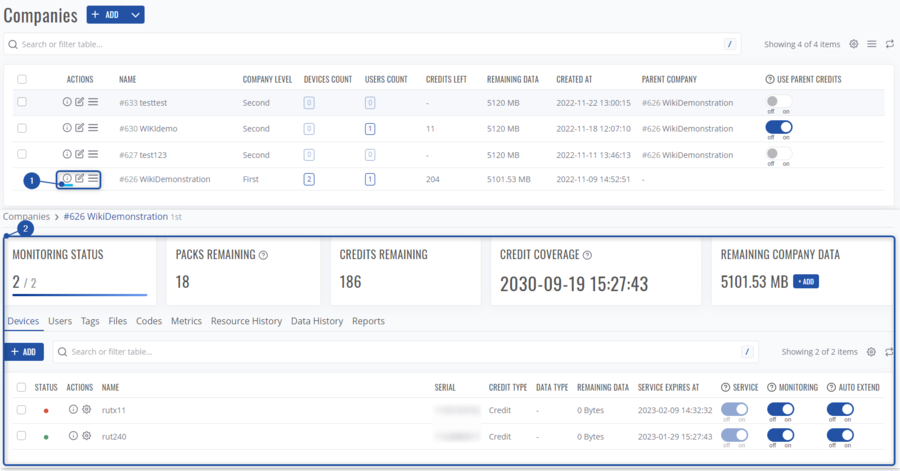Open the Resource History tab
Screen dimensions: 900x471
click(246, 321)
